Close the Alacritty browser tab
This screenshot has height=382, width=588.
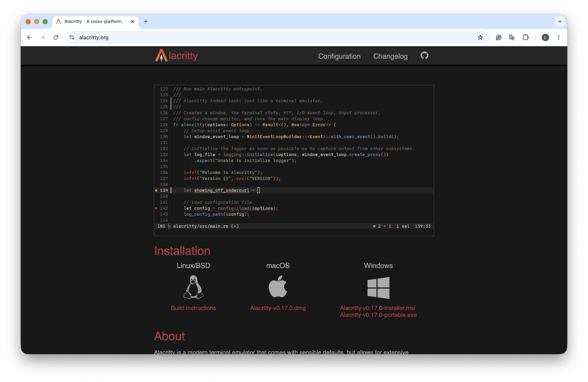click(133, 21)
